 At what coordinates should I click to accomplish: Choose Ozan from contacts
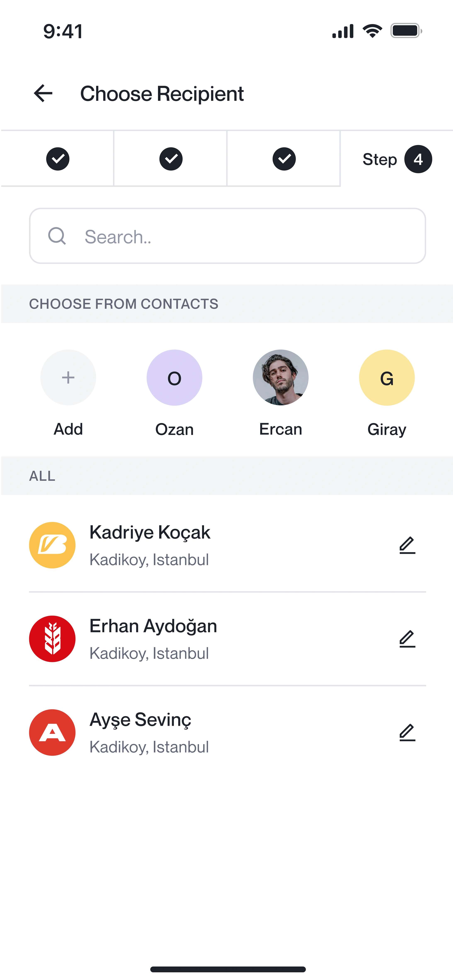pyautogui.click(x=174, y=378)
